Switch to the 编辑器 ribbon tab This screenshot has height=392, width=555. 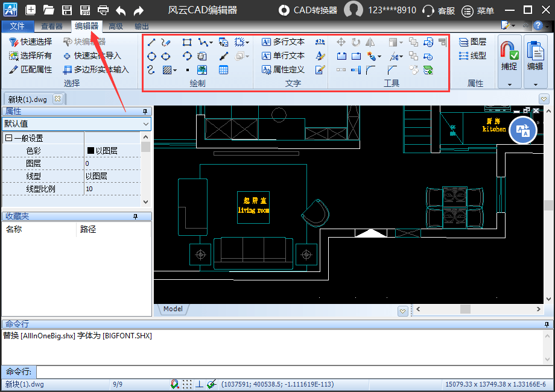86,26
